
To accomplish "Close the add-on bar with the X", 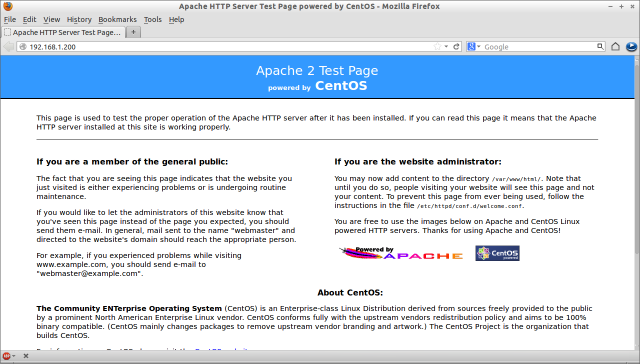I will (x=26, y=356).
